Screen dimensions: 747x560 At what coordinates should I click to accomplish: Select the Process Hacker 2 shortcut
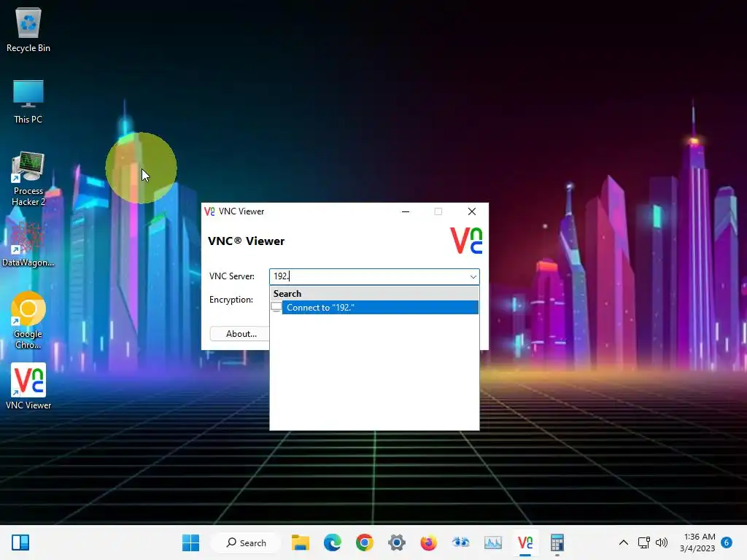tap(28, 179)
